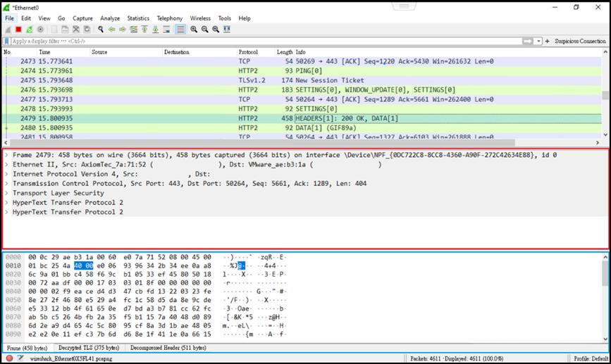Screen dimensions: 611x364
Task: Sort by Info column header
Action: (448, 52)
